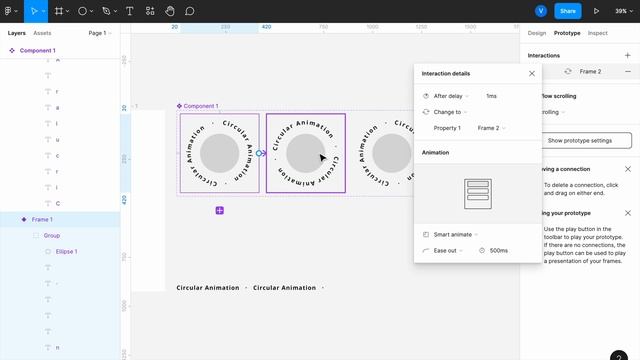The width and height of the screenshot is (640, 360).
Task: Select the Pen tool
Action: [106, 11]
